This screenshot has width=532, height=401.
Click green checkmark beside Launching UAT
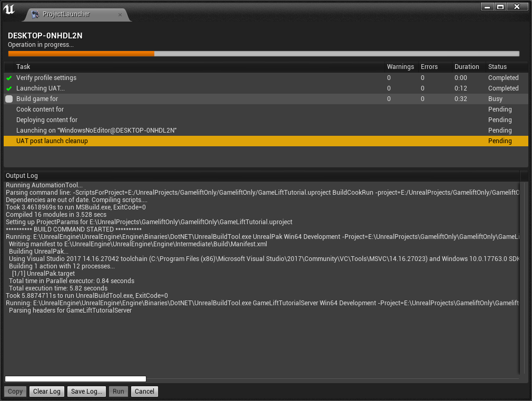9,88
